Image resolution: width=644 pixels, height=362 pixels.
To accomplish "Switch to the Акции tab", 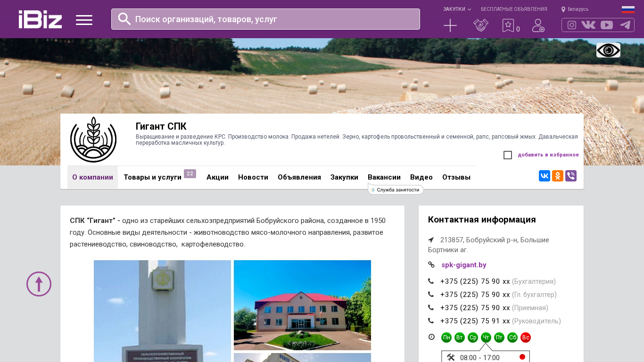I will 217,177.
